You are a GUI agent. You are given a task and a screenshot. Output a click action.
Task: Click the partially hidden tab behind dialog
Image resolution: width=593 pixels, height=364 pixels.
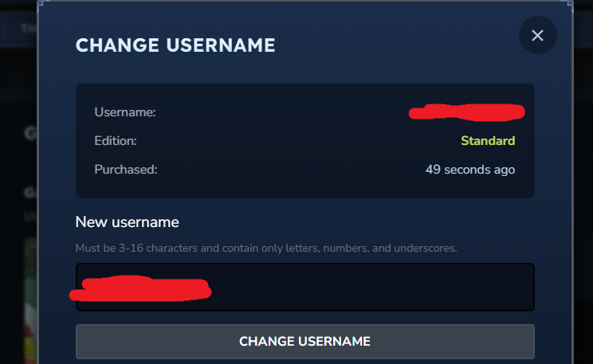[29, 28]
